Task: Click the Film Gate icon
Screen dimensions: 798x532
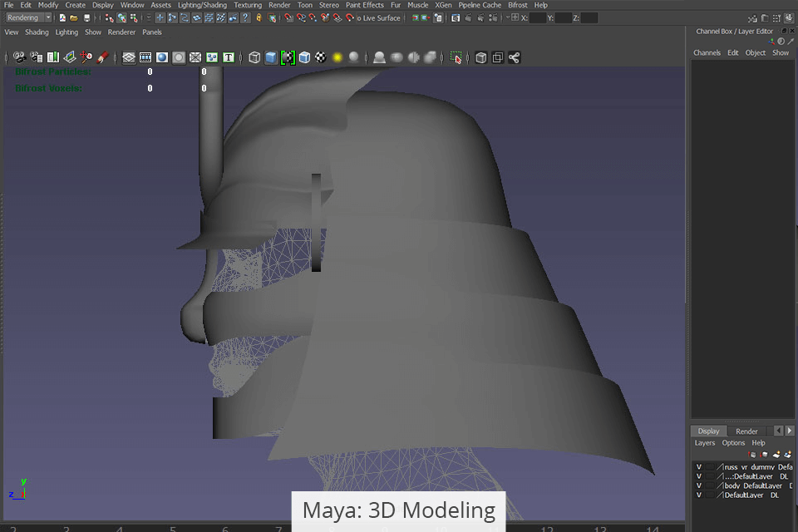Action: tap(145, 57)
